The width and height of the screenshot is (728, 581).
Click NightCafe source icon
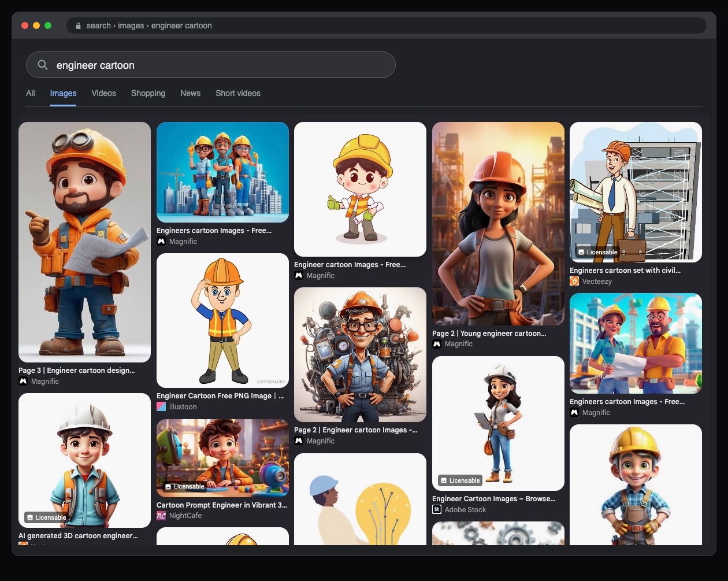click(x=161, y=515)
